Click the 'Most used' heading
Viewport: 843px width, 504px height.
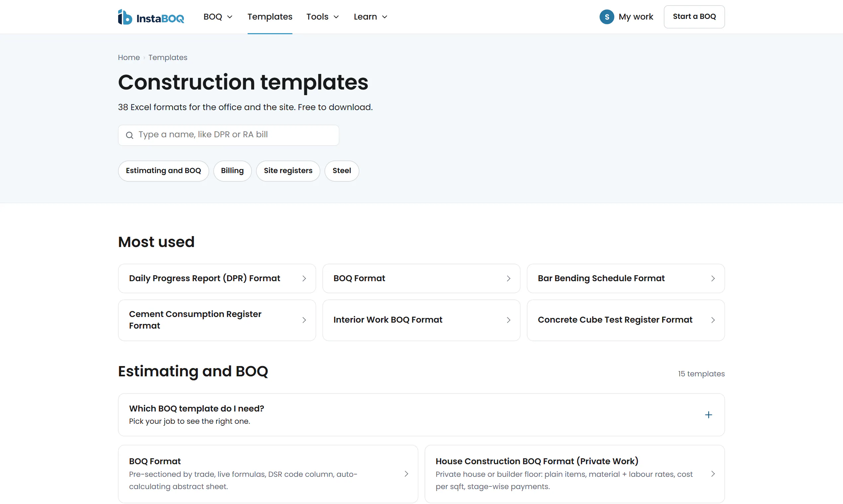point(156,242)
